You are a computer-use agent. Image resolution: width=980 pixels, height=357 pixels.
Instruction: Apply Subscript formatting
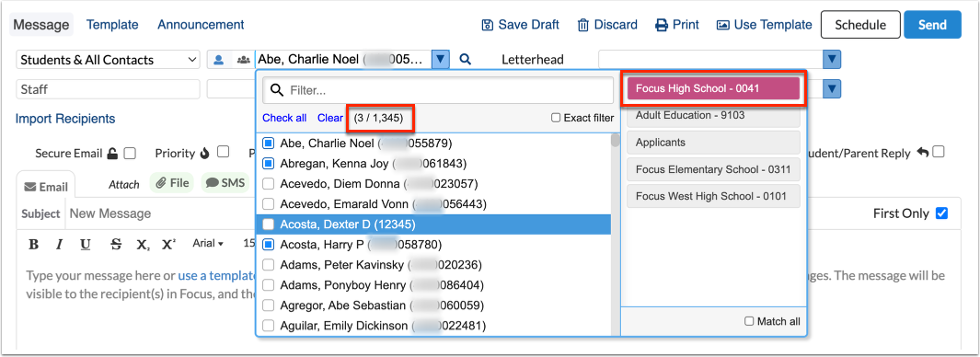tap(143, 244)
